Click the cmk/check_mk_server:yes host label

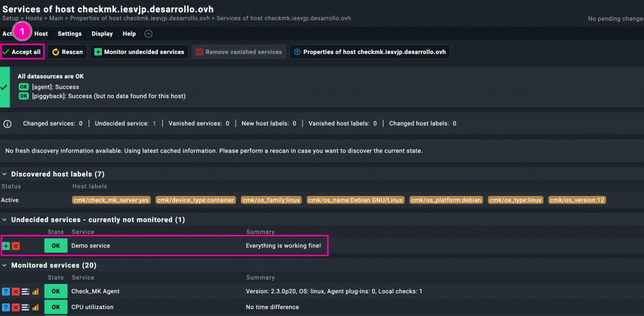pyautogui.click(x=111, y=200)
